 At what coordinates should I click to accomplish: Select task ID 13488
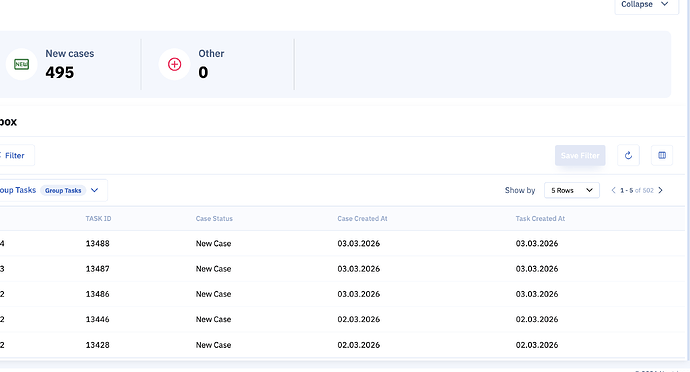(98, 243)
